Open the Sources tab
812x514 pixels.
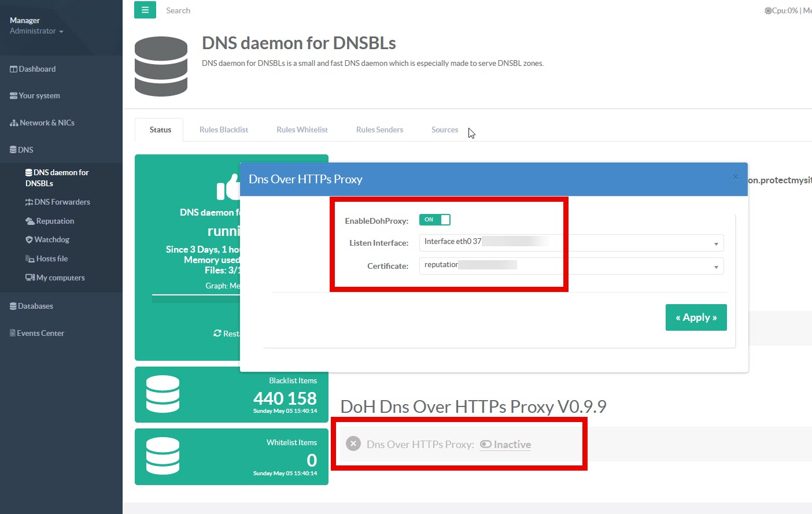pos(444,130)
